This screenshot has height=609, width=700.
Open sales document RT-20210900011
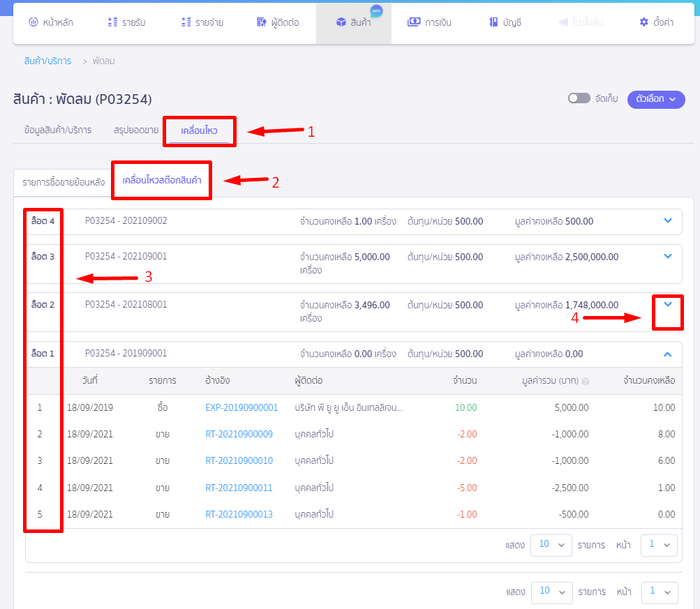(x=239, y=488)
